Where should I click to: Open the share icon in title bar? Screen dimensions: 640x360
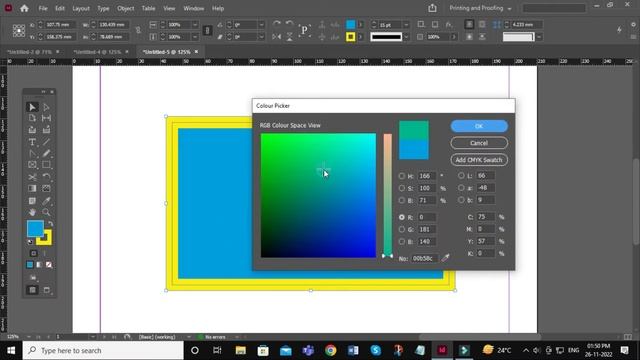point(432,8)
